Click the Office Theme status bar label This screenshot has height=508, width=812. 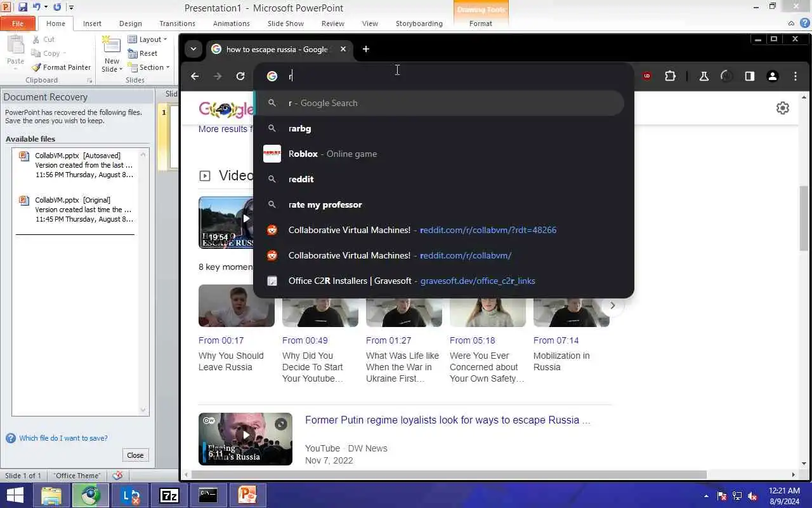coord(77,476)
